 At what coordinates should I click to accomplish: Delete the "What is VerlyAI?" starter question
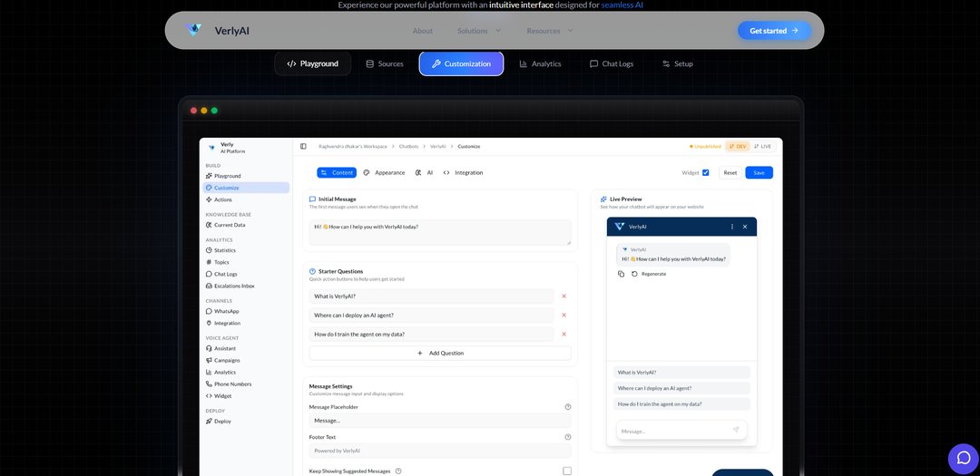tap(563, 296)
